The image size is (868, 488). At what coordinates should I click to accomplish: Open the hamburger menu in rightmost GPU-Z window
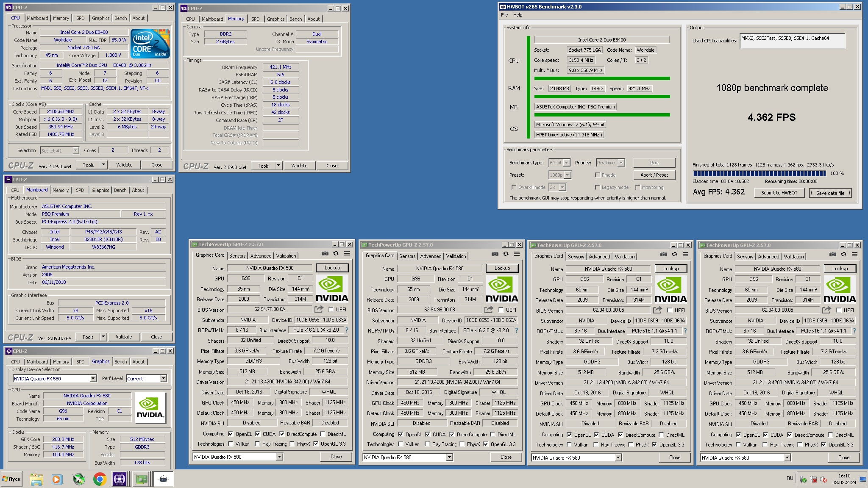point(854,255)
